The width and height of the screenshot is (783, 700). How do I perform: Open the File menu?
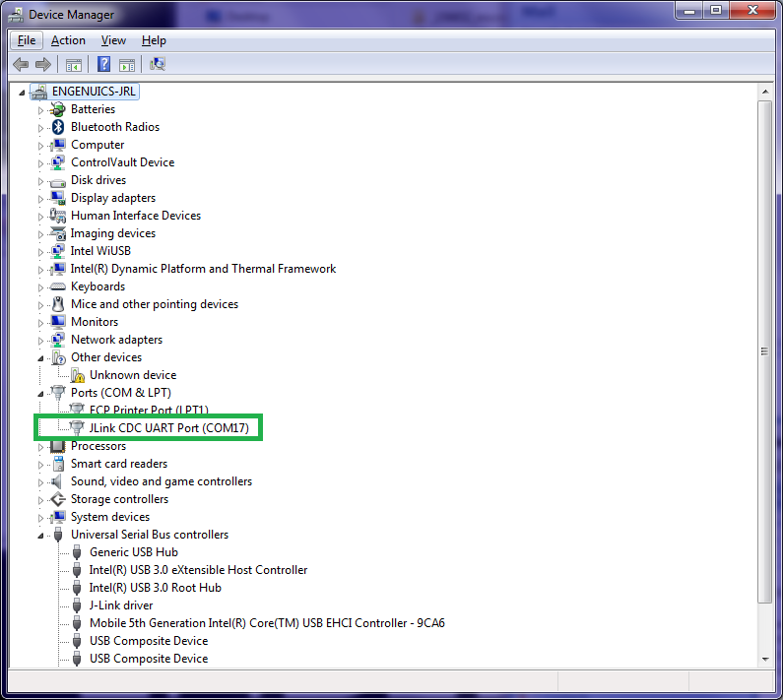pos(27,40)
